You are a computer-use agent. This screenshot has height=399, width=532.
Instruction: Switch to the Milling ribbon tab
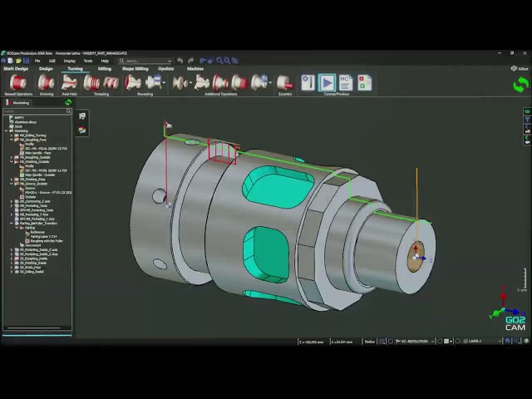pyautogui.click(x=105, y=68)
